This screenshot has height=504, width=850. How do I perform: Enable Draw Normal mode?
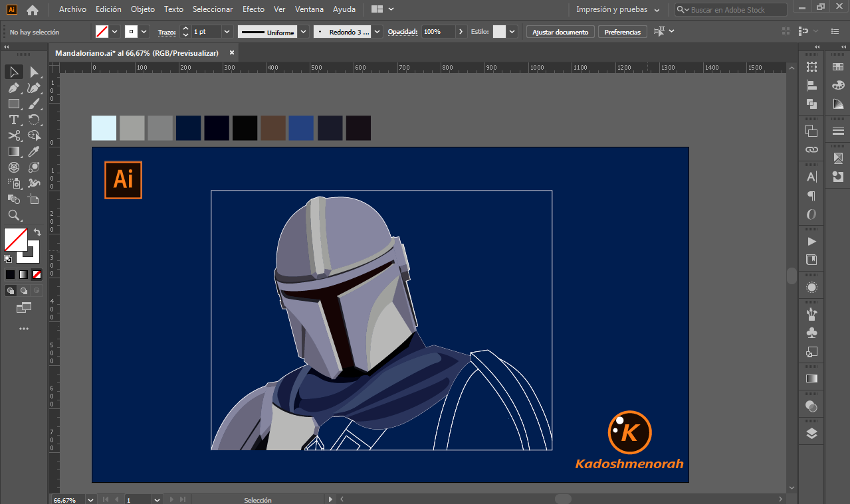(x=10, y=290)
